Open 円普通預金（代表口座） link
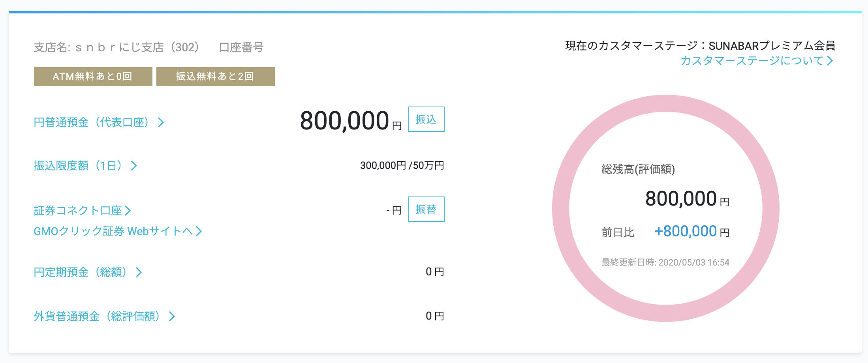This screenshot has height=363, width=868. click(x=91, y=122)
